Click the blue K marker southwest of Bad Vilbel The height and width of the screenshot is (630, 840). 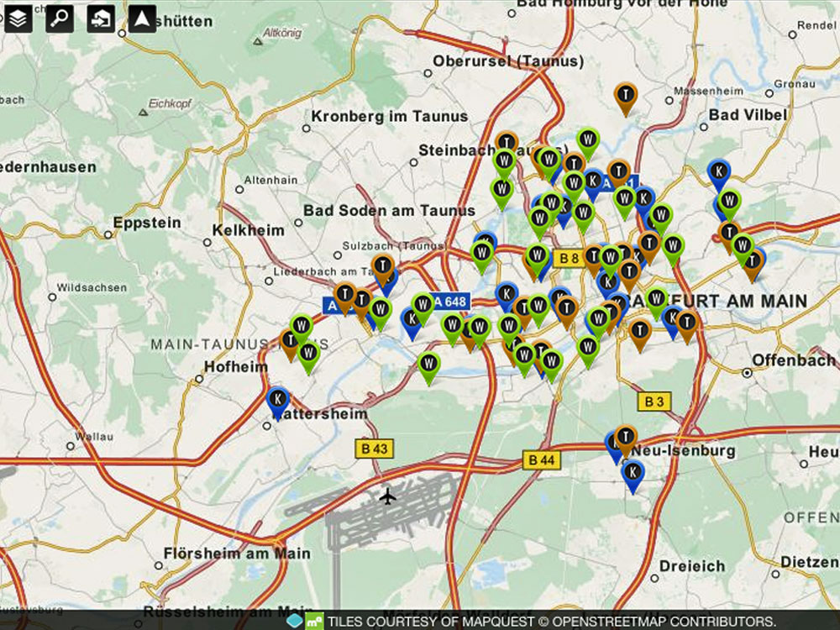pyautogui.click(x=718, y=173)
